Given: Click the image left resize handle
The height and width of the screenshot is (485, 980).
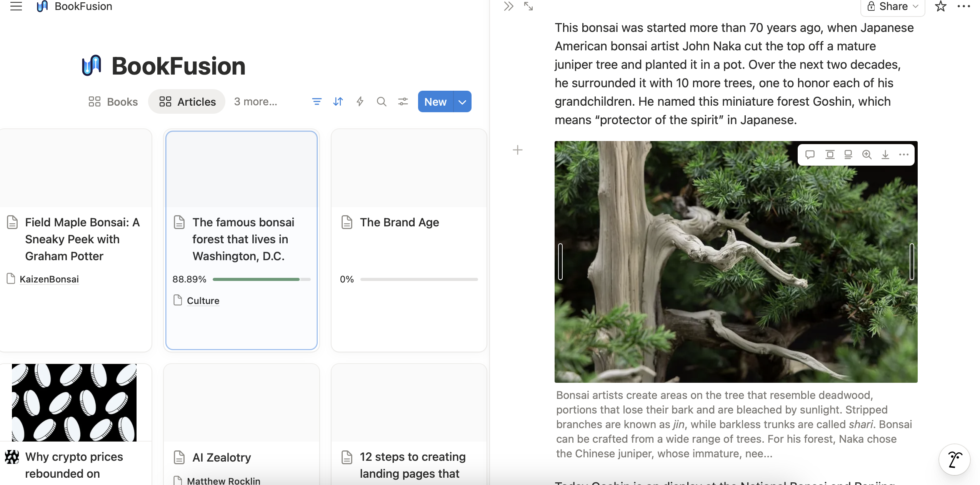Looking at the screenshot, I should 560,262.
